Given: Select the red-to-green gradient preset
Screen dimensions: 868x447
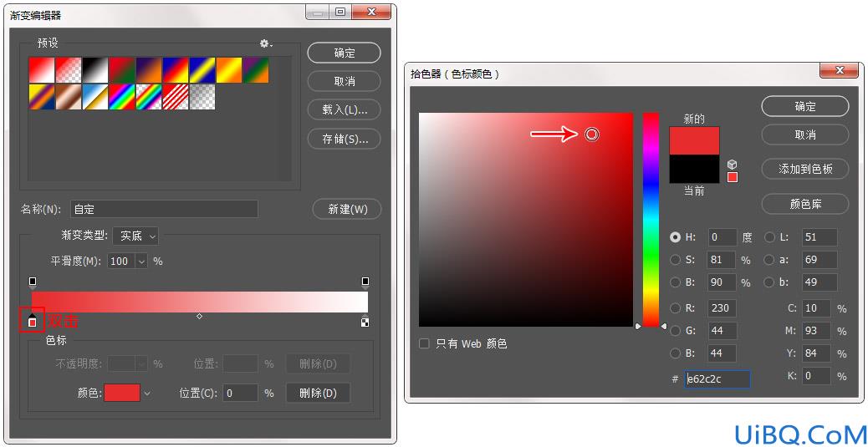Looking at the screenshot, I should pos(122,70).
